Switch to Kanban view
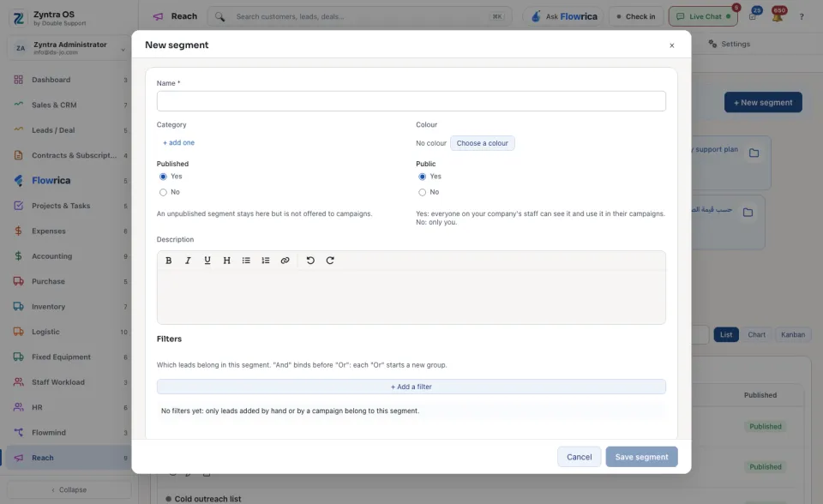823x504 pixels. 792,335
